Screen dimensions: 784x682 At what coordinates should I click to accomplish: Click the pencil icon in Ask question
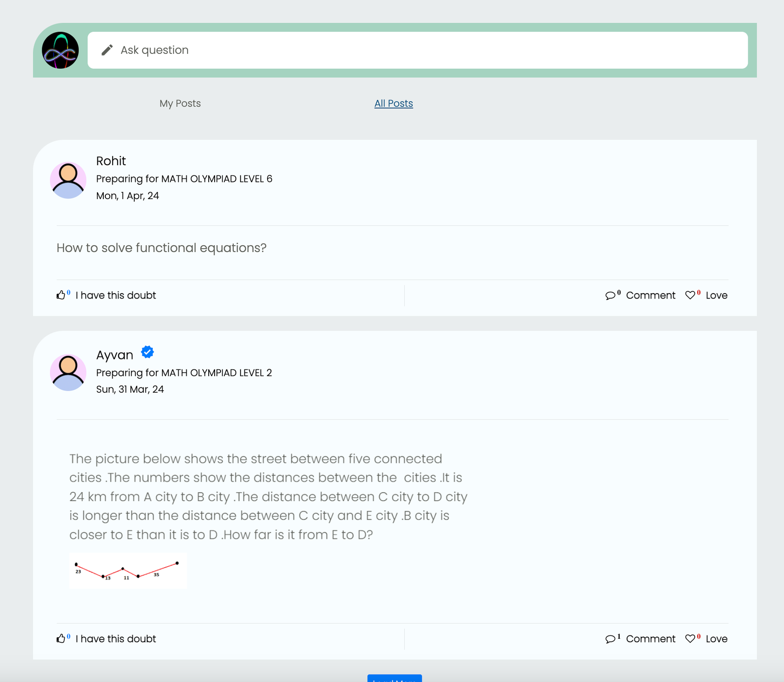click(107, 50)
